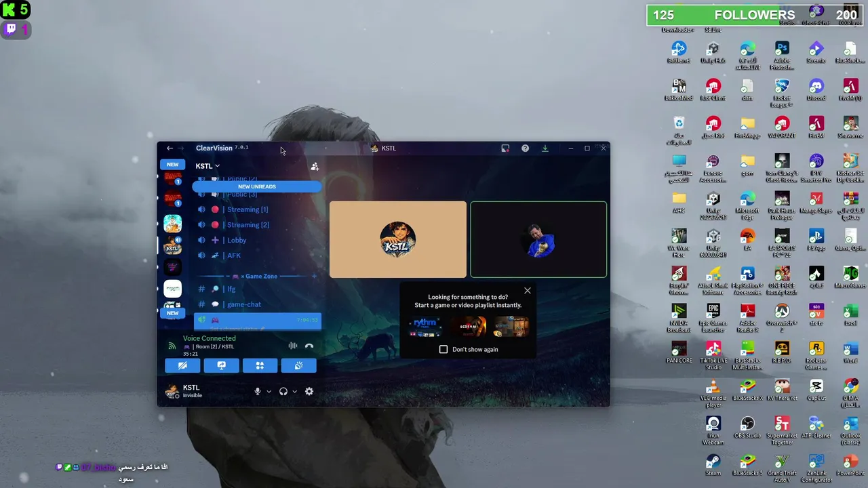Open Discord help
Screen dimensions: 868x488
(x=525, y=148)
